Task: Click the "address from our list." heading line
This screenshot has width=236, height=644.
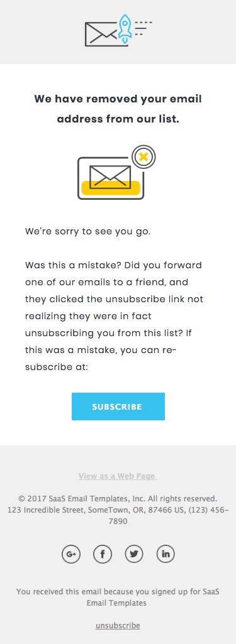Action: point(118,119)
